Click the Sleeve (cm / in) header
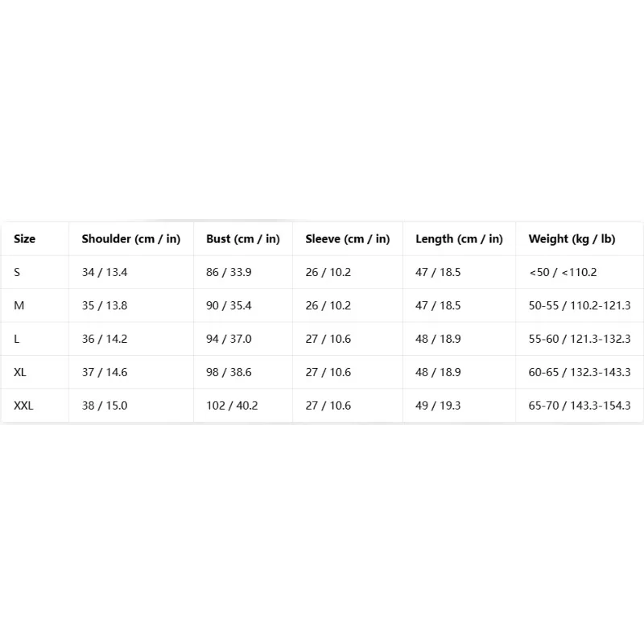The width and height of the screenshot is (644, 644). point(348,239)
